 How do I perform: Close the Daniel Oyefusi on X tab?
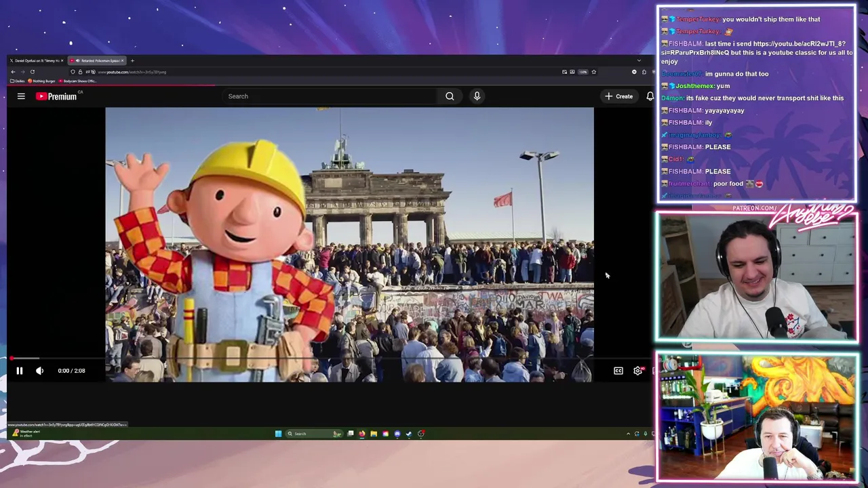[x=62, y=61]
